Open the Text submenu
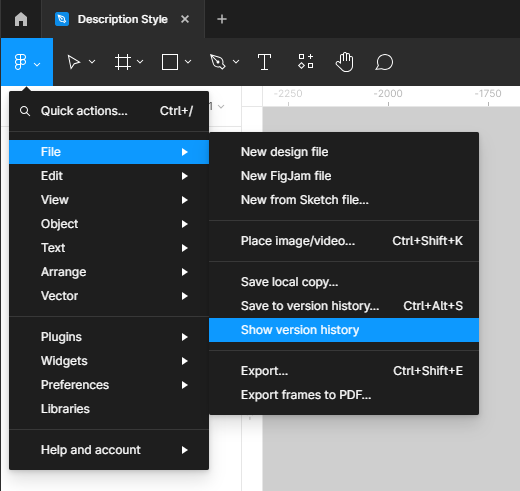Image resolution: width=520 pixels, height=491 pixels. pos(109,248)
